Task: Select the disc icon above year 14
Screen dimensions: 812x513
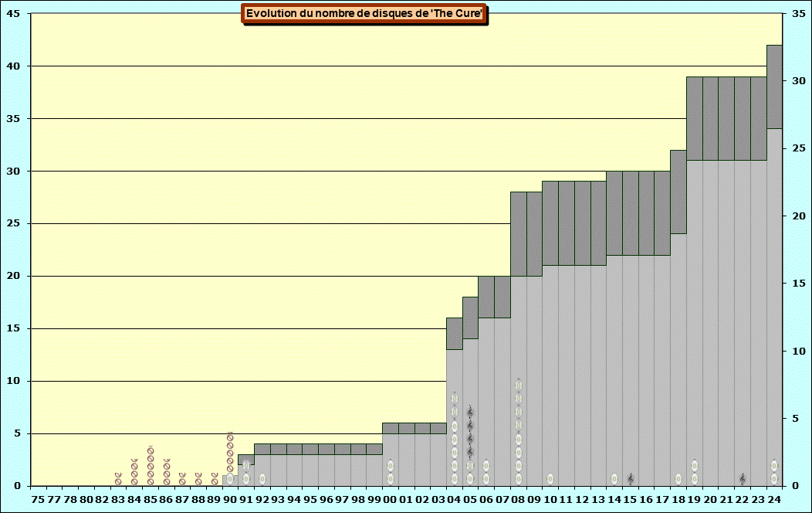Action: pyautogui.click(x=614, y=479)
